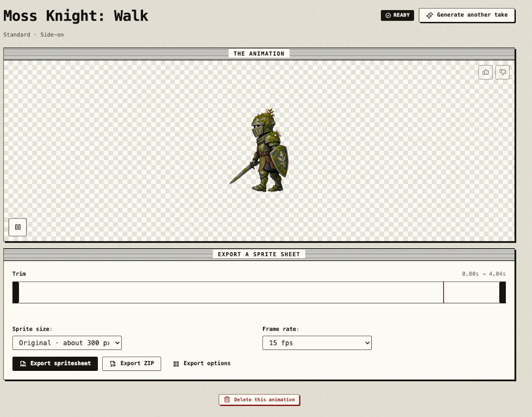
Task: Open Export options
Action: click(202, 363)
